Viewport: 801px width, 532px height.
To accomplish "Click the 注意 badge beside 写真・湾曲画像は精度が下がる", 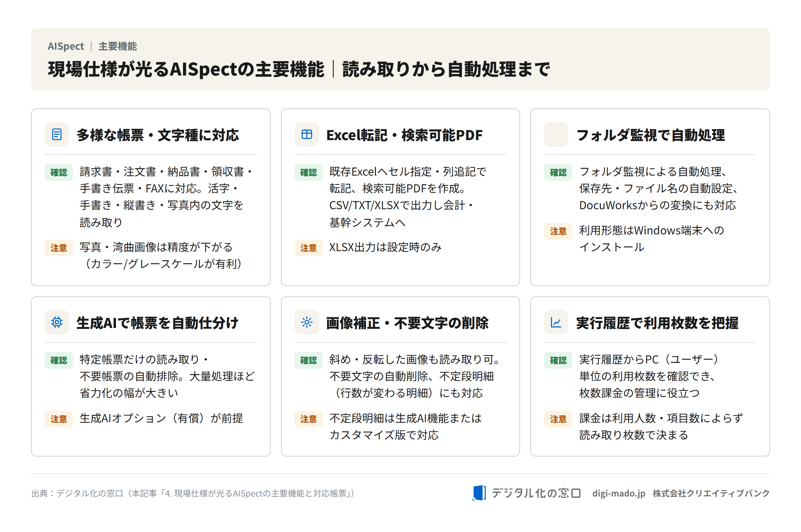I will 59,248.
